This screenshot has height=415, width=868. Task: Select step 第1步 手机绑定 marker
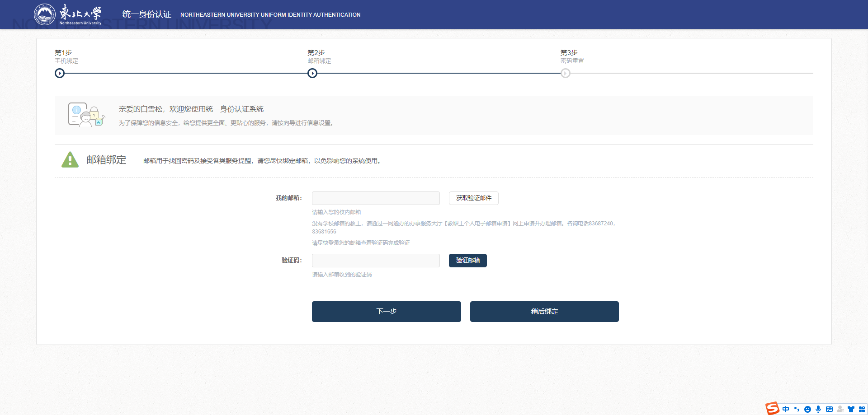point(59,73)
